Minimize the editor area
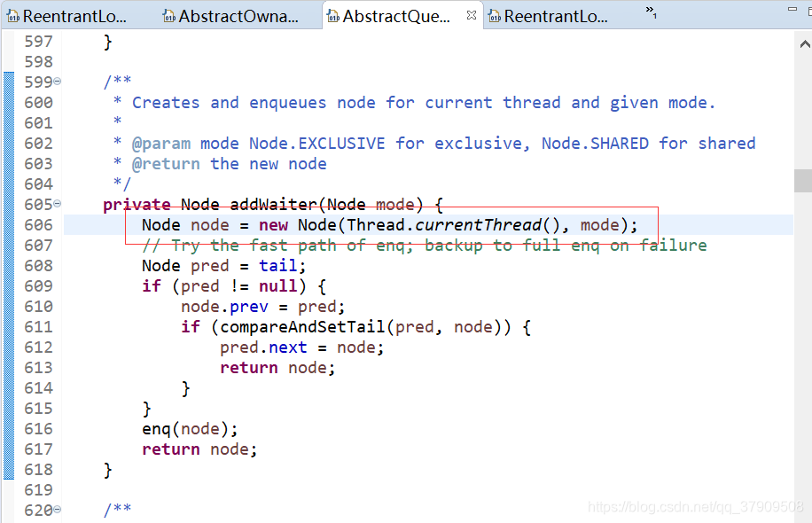Viewport: 812px width, 523px height. tap(792, 10)
